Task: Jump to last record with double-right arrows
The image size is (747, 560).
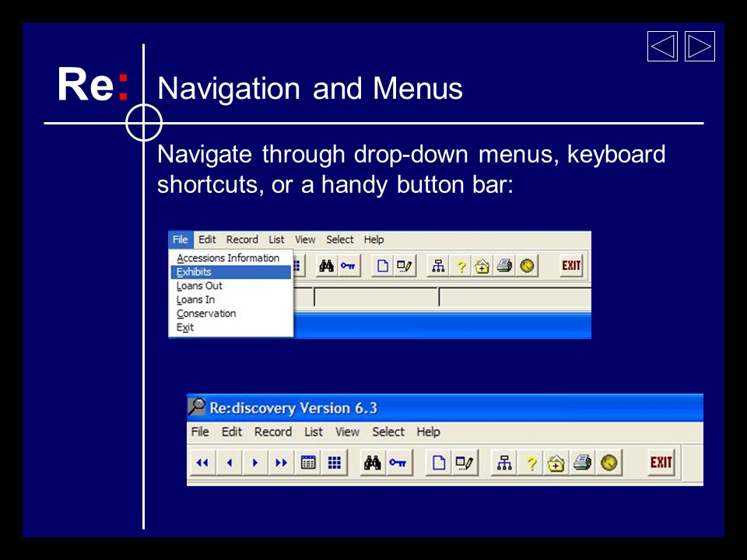Action: pos(282,462)
